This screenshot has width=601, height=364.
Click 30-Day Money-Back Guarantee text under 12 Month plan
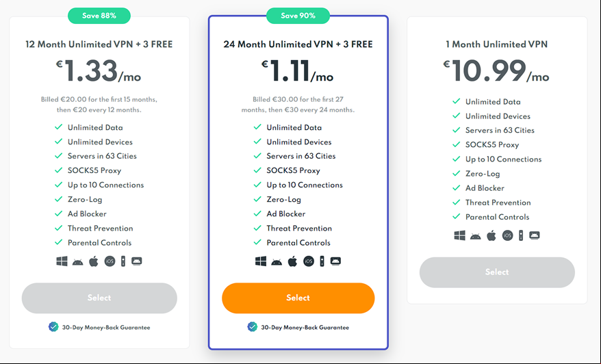106,328
